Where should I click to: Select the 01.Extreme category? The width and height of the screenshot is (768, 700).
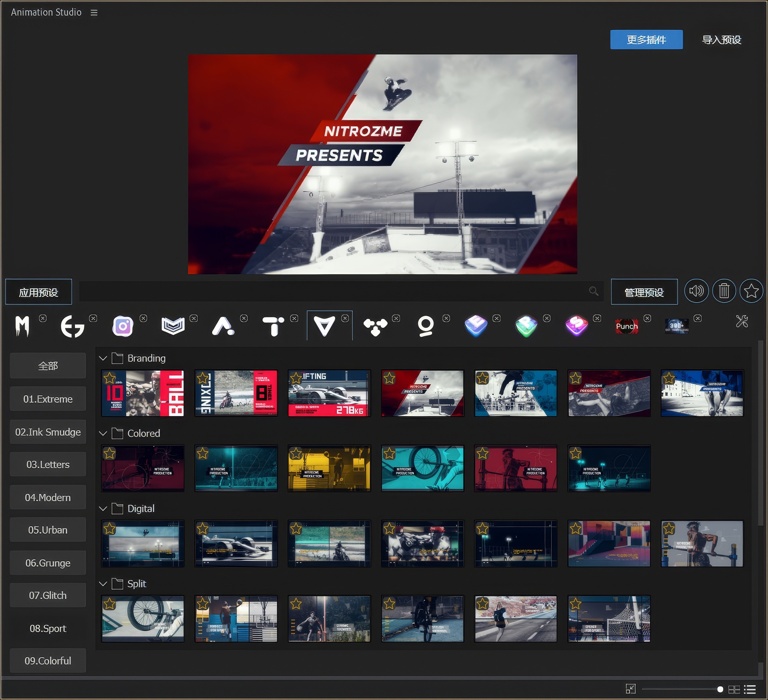[48, 399]
